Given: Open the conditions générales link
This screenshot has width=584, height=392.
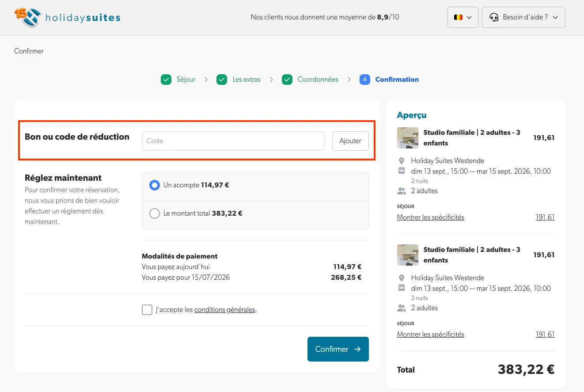Looking at the screenshot, I should 225,310.
